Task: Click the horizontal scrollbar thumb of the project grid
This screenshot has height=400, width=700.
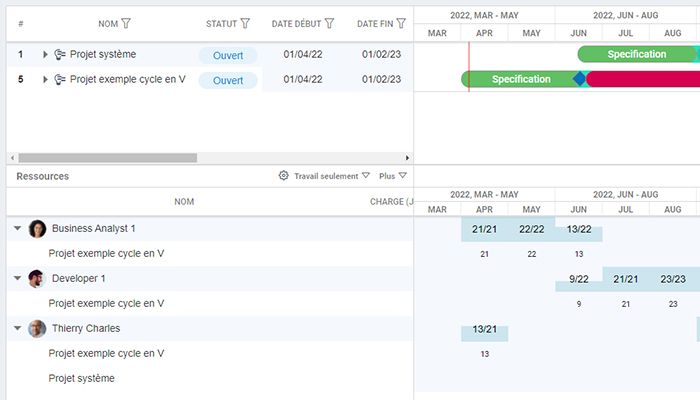Action: click(108, 158)
